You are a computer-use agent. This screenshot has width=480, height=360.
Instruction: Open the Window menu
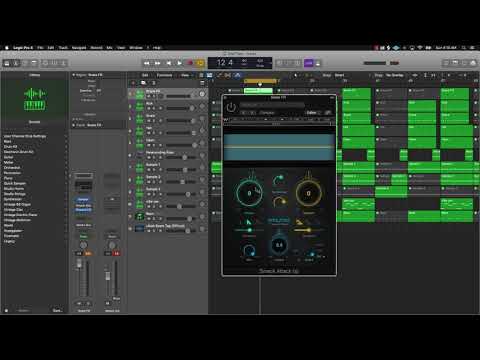pyautogui.click(x=136, y=48)
